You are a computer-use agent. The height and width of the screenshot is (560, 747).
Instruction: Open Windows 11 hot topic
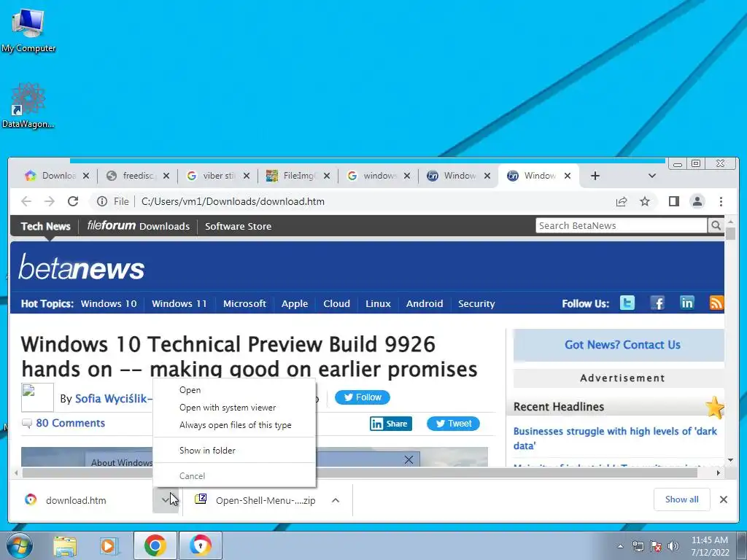179,303
